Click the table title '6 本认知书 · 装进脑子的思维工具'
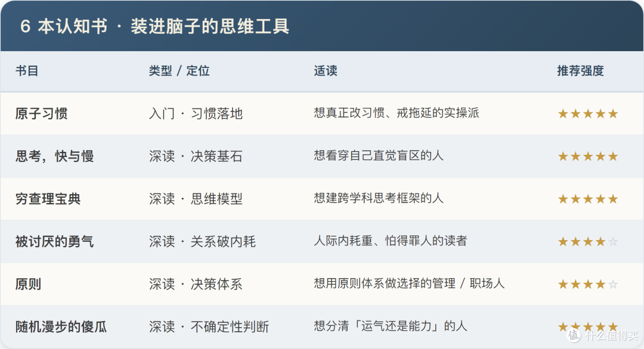The height and width of the screenshot is (349, 644). 155,26
